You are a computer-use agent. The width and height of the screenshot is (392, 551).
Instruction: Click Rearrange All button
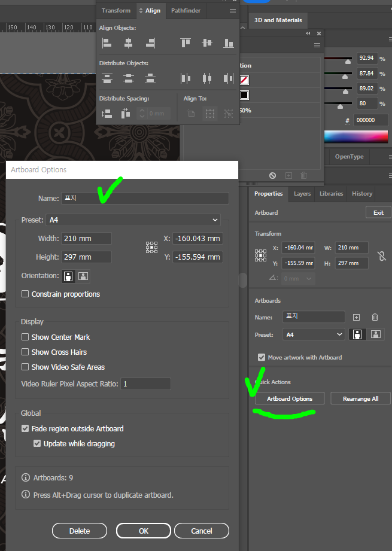361,398
